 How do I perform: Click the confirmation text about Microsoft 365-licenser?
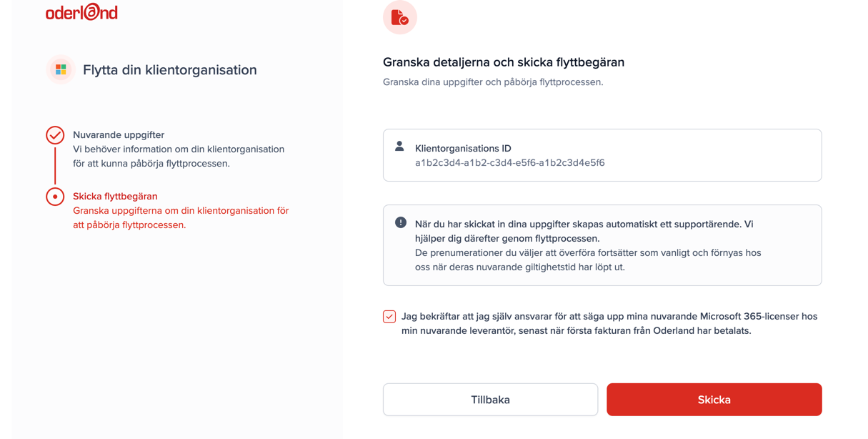click(x=609, y=323)
